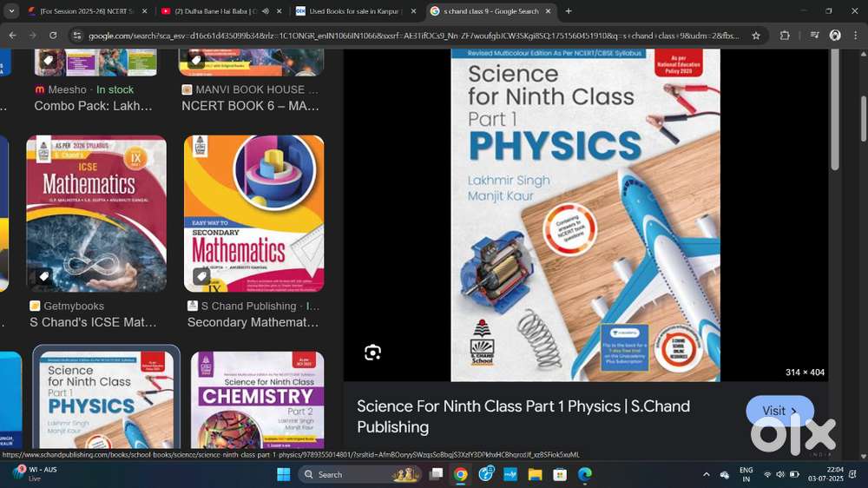Open the tab search dropdown arrow
The height and width of the screenshot is (488, 868).
coord(11,11)
